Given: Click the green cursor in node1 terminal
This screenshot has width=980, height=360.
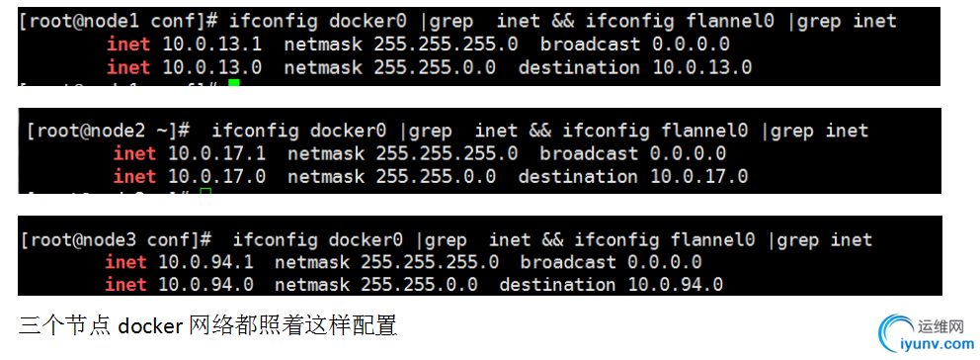Looking at the screenshot, I should (234, 83).
